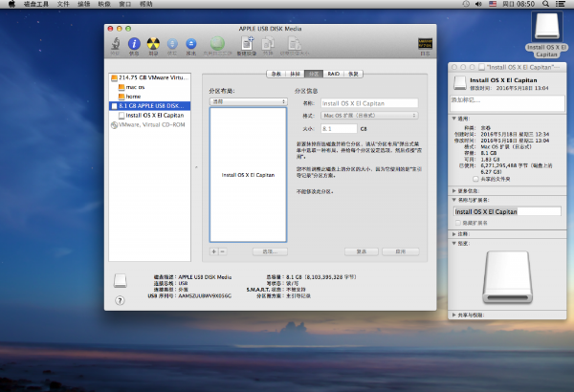Open the Log icon in toolbar

click(x=425, y=44)
